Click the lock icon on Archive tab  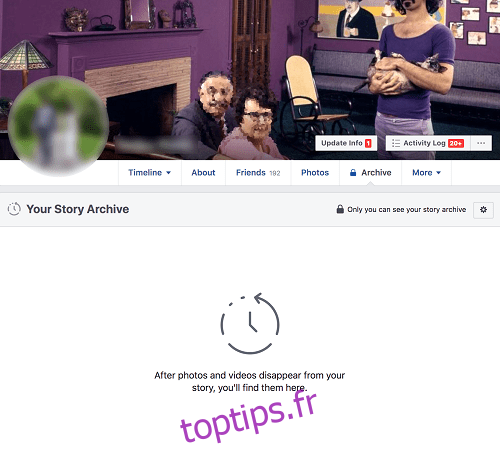click(x=353, y=173)
